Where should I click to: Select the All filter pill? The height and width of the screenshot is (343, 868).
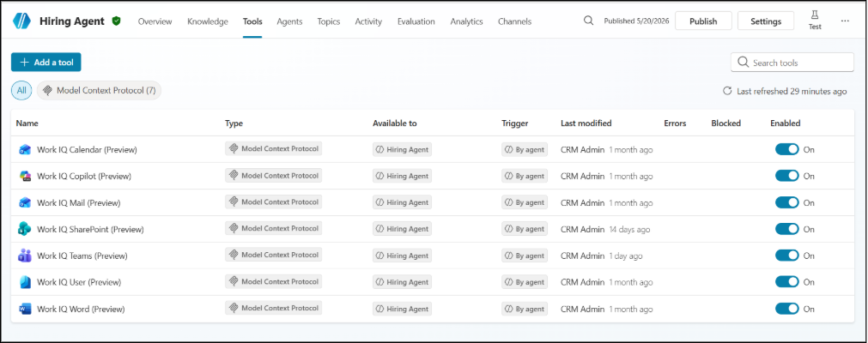click(21, 91)
